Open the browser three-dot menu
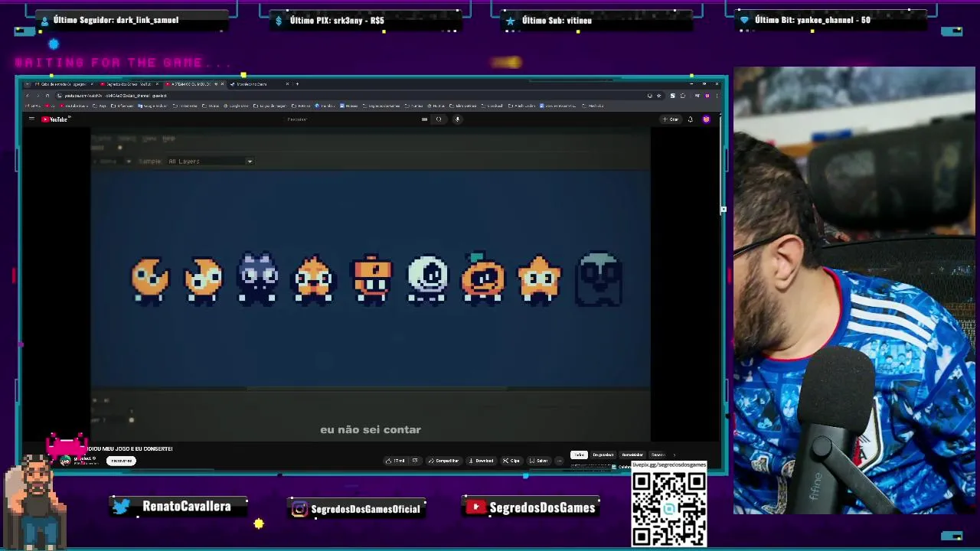Screen dimensions: 980x551 [717, 96]
